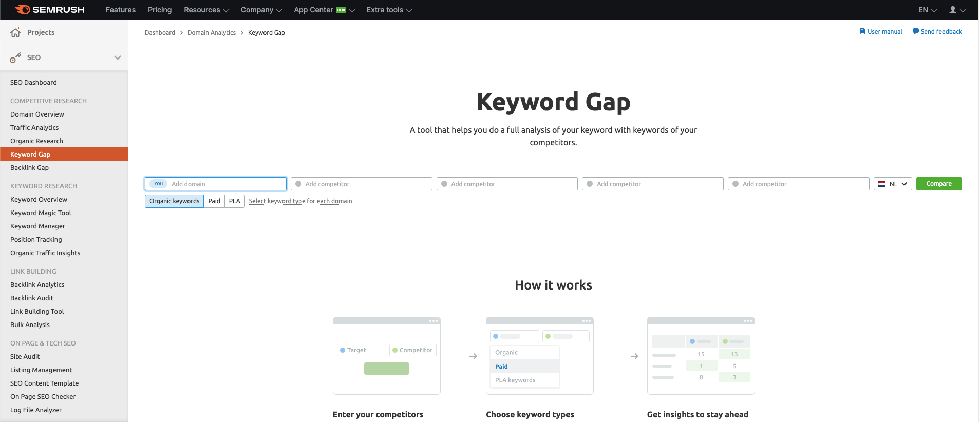Open the user account icon
Viewport: 980px width, 422px height.
(953, 10)
